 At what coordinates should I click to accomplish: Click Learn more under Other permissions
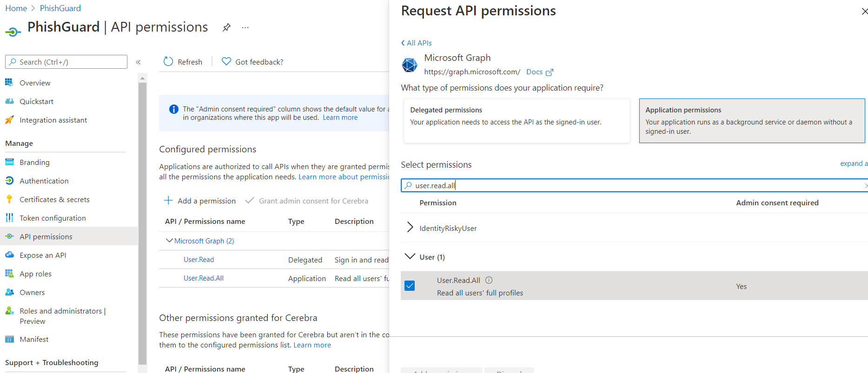(312, 345)
